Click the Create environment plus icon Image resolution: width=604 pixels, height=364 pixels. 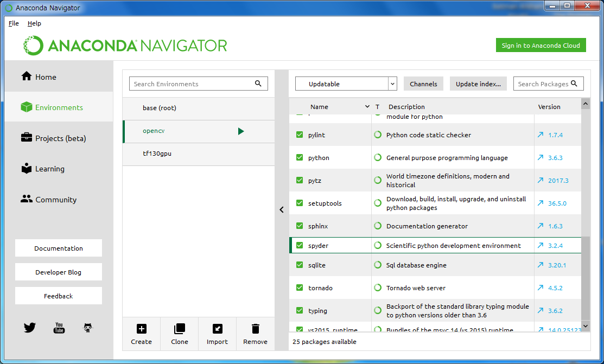pos(142,329)
